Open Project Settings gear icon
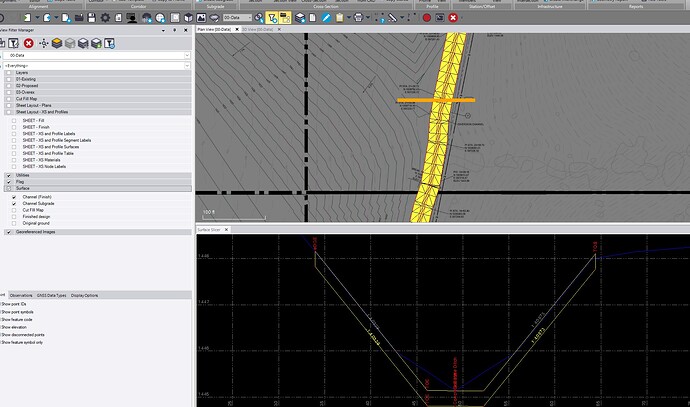Viewport: 690px width, 407px height. click(x=105, y=18)
